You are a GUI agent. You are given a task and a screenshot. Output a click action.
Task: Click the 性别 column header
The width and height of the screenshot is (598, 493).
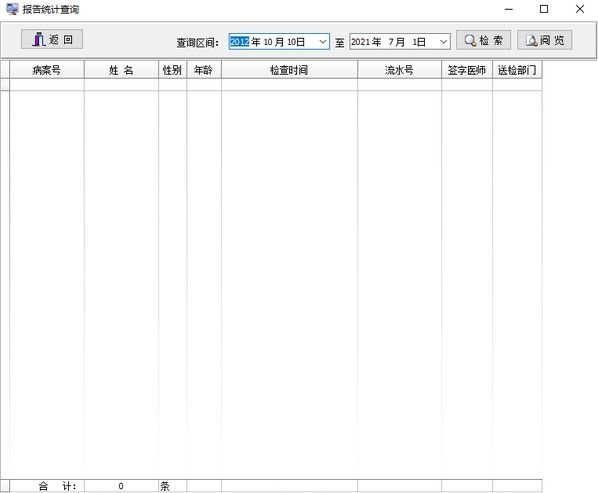172,70
